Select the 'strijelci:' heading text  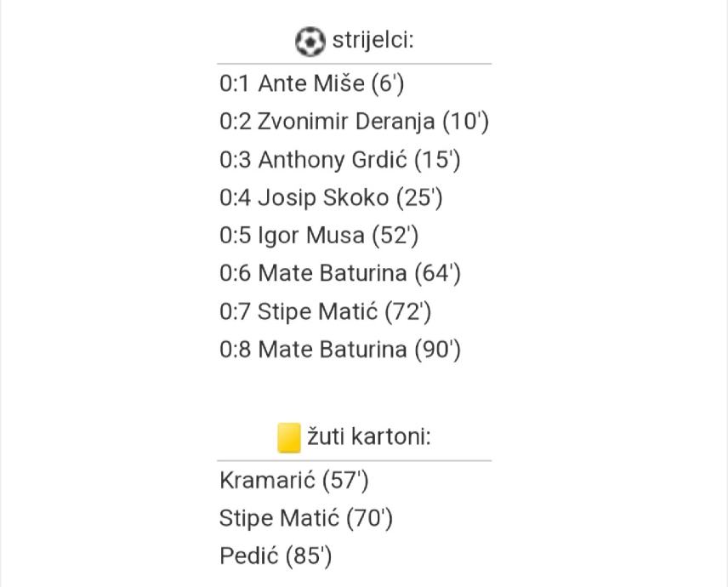point(373,41)
